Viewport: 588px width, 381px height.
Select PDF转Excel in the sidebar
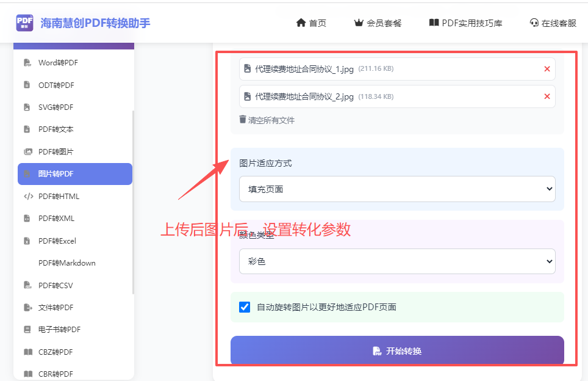pyautogui.click(x=75, y=241)
